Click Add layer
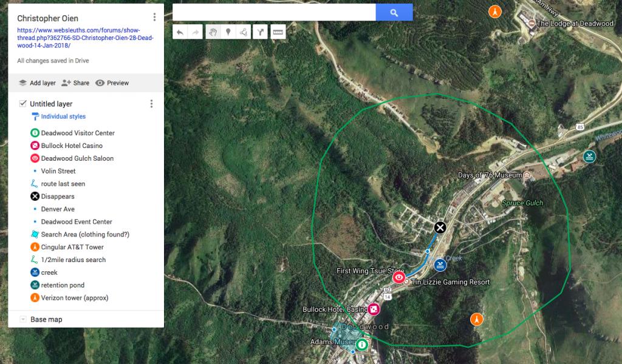Viewport: 622px width, 364px height. click(x=37, y=83)
